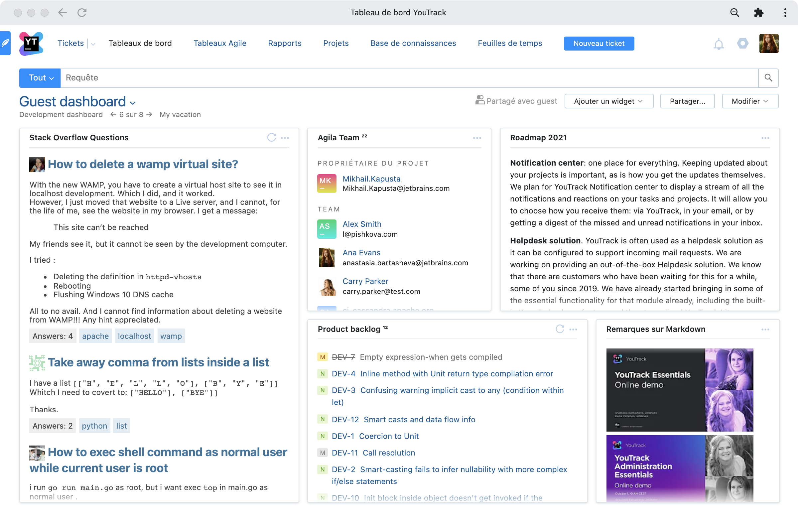
Task: Open Mikhail.Kapusta profile link
Action: [x=371, y=179]
